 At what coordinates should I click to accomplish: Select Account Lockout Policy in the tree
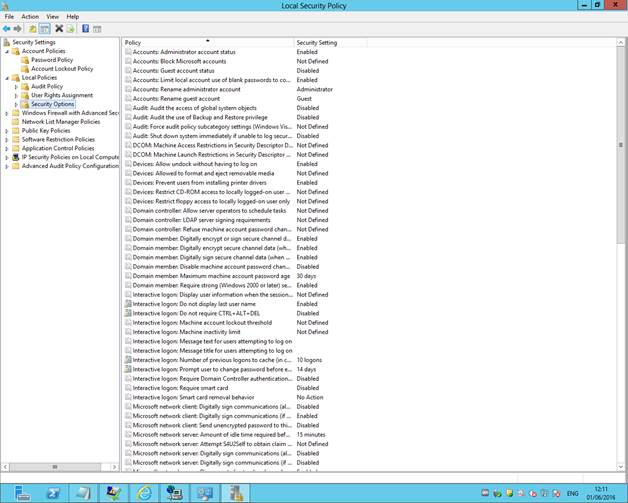tap(62, 69)
